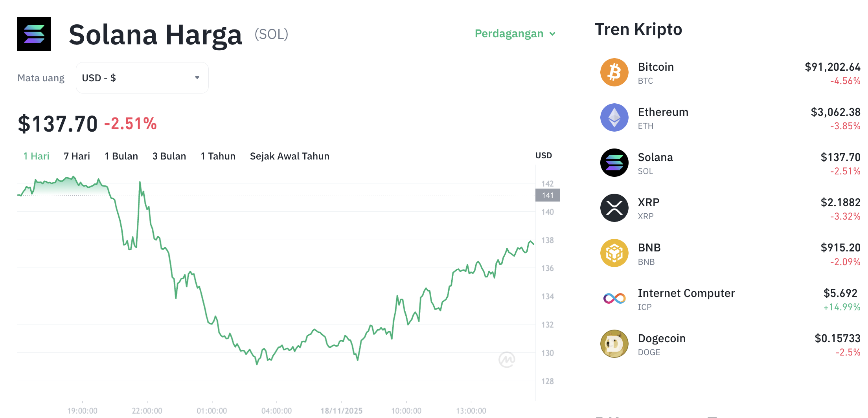The width and height of the screenshot is (868, 418).
Task: Click the yellow BNB logo
Action: point(614,253)
